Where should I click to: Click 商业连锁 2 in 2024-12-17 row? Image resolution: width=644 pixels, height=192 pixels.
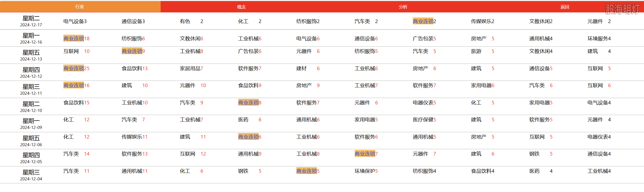pyautogui.click(x=424, y=21)
